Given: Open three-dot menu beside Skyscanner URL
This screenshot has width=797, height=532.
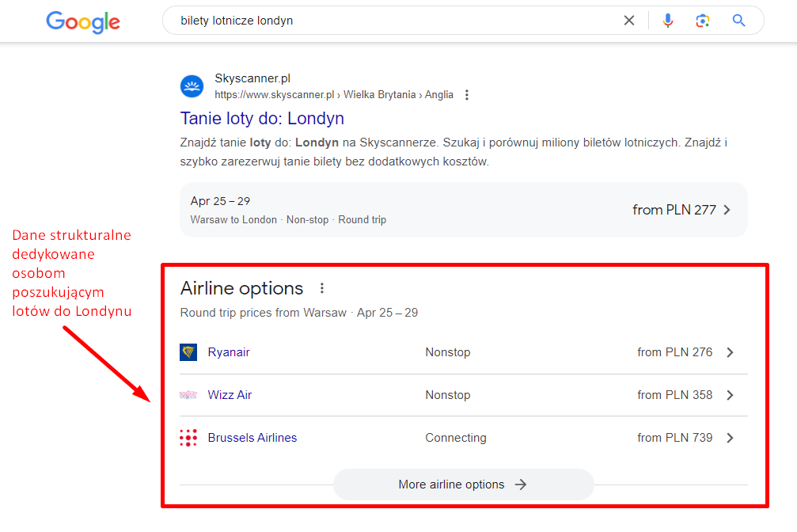Looking at the screenshot, I should click(x=467, y=95).
